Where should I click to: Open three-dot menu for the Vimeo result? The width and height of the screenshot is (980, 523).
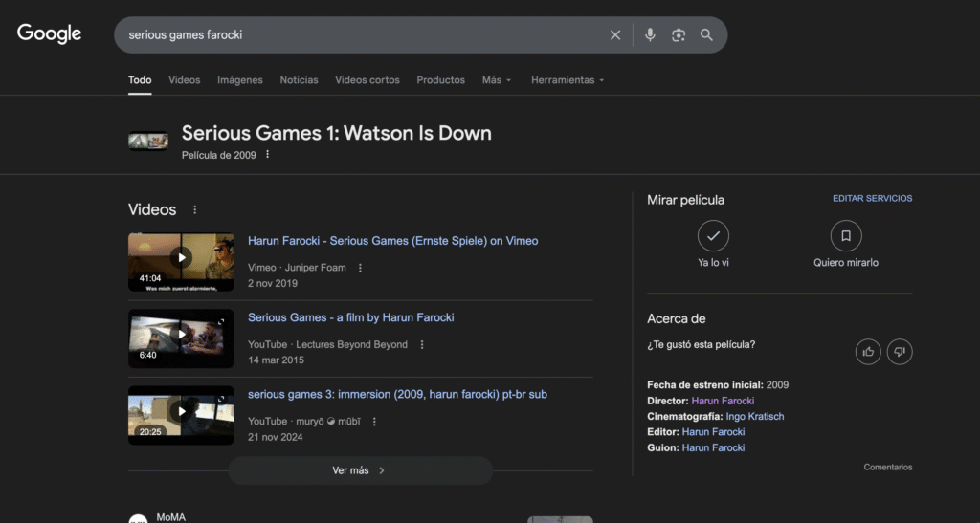[x=361, y=269]
